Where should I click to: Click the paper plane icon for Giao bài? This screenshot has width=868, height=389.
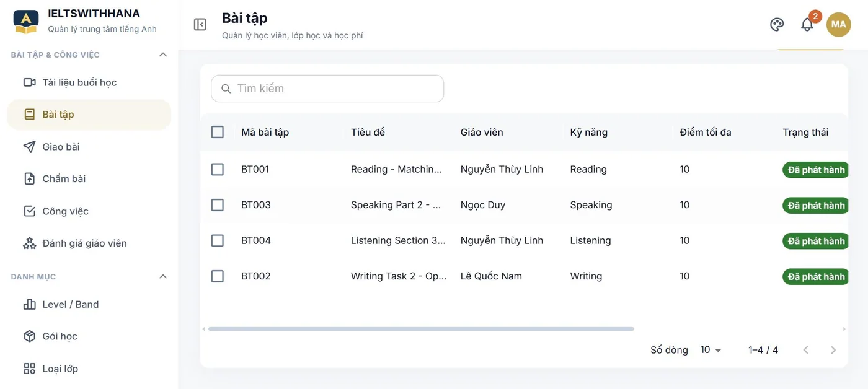pos(29,147)
